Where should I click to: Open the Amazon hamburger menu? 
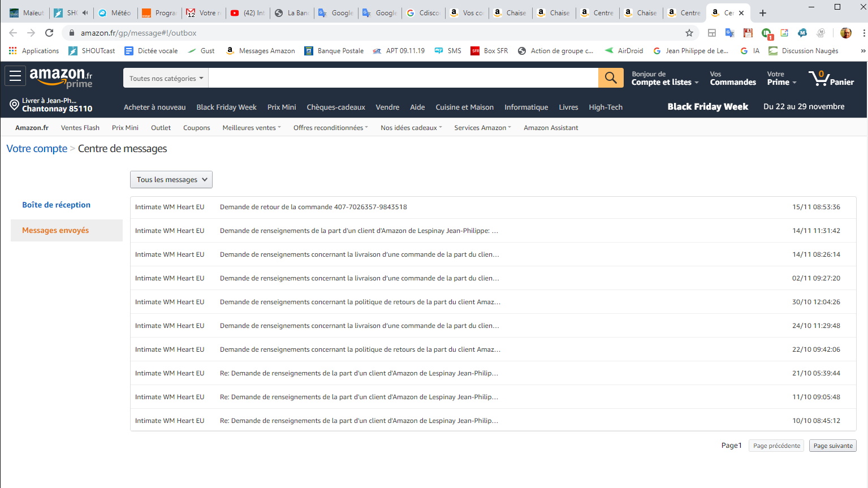point(15,76)
